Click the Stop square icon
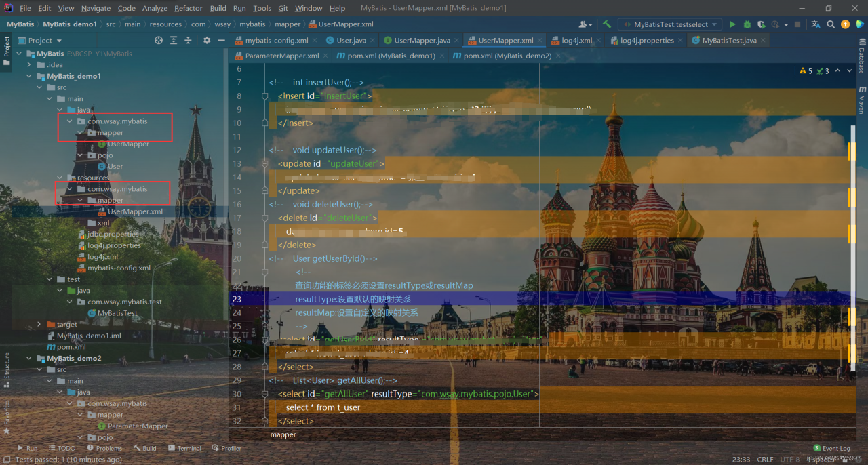This screenshot has height=465, width=868. pos(797,24)
